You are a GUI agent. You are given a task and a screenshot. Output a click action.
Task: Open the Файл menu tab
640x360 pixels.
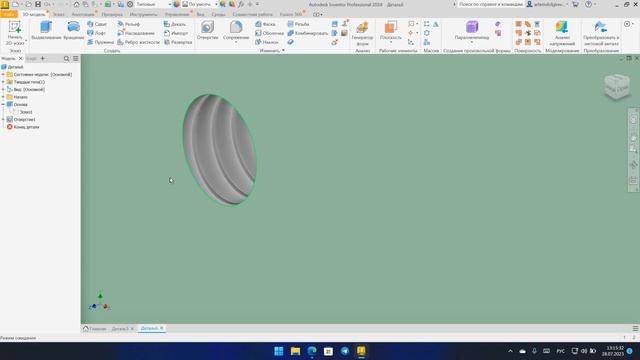[x=9, y=14]
